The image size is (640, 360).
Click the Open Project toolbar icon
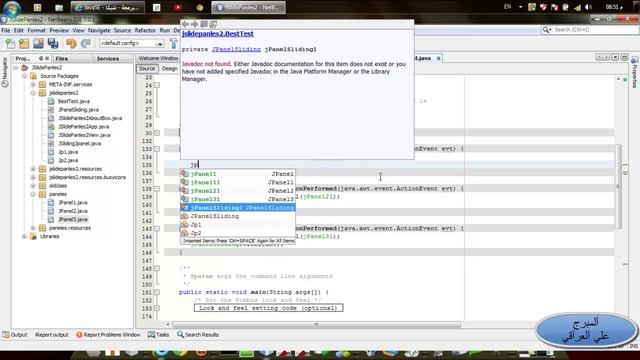point(38,43)
